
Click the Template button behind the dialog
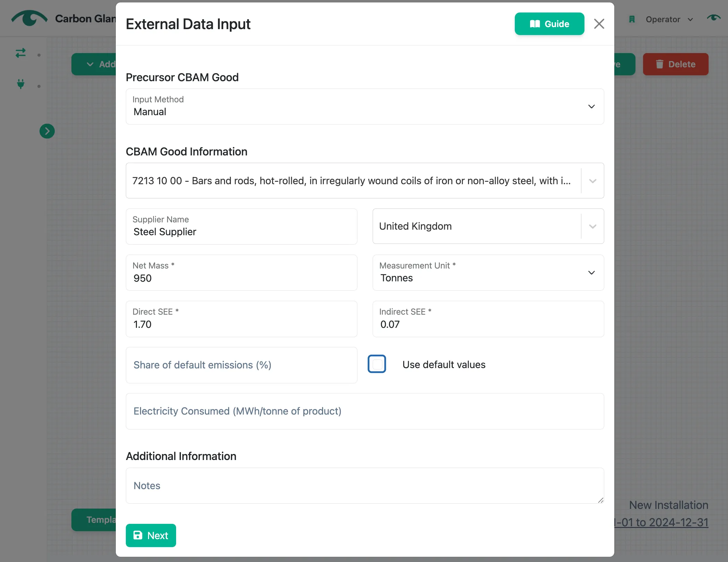(94, 520)
